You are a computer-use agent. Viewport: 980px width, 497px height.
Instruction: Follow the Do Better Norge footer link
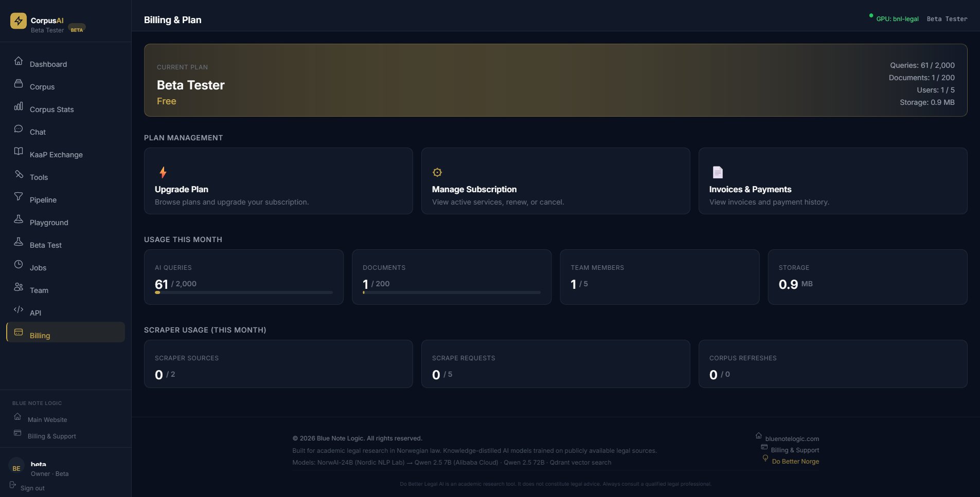point(795,462)
